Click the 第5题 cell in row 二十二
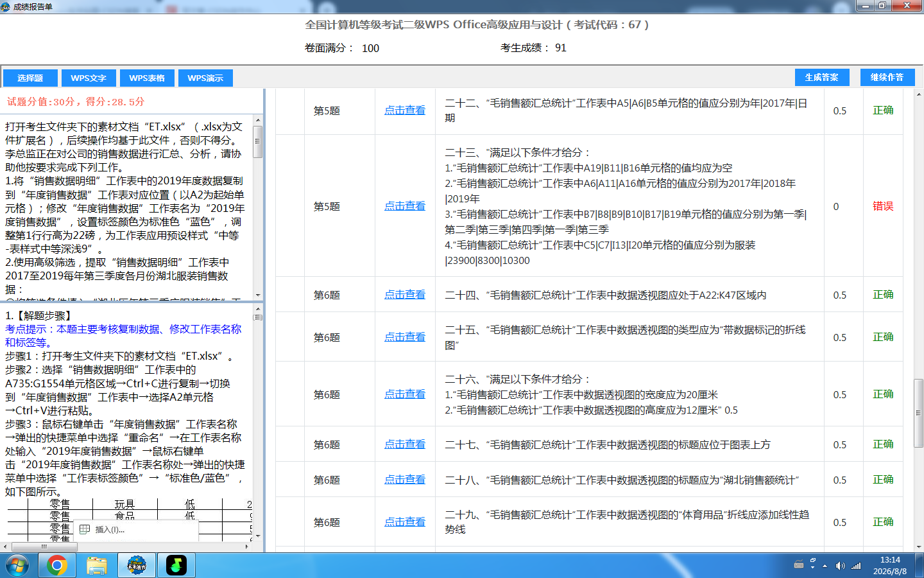 [x=327, y=111]
